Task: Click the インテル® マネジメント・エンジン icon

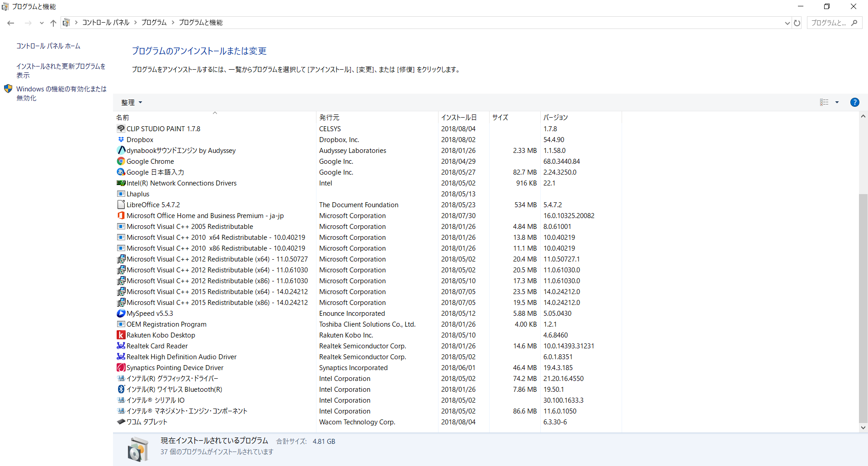Action: (x=121, y=411)
